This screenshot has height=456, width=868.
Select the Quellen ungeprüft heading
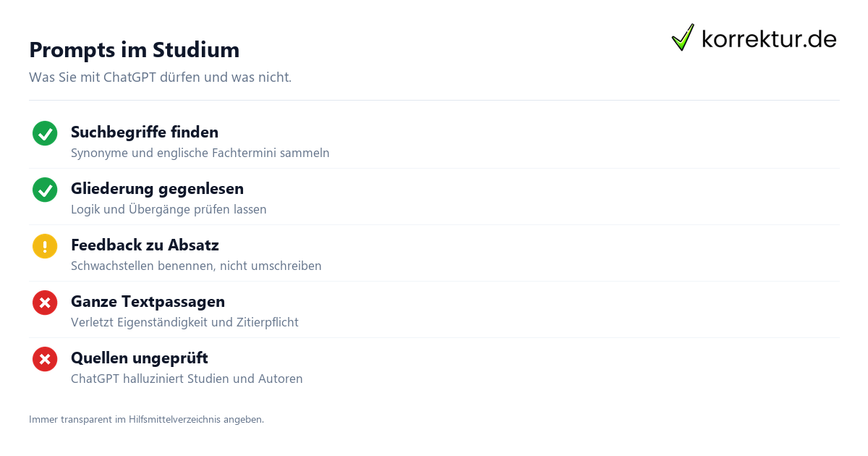[140, 358]
